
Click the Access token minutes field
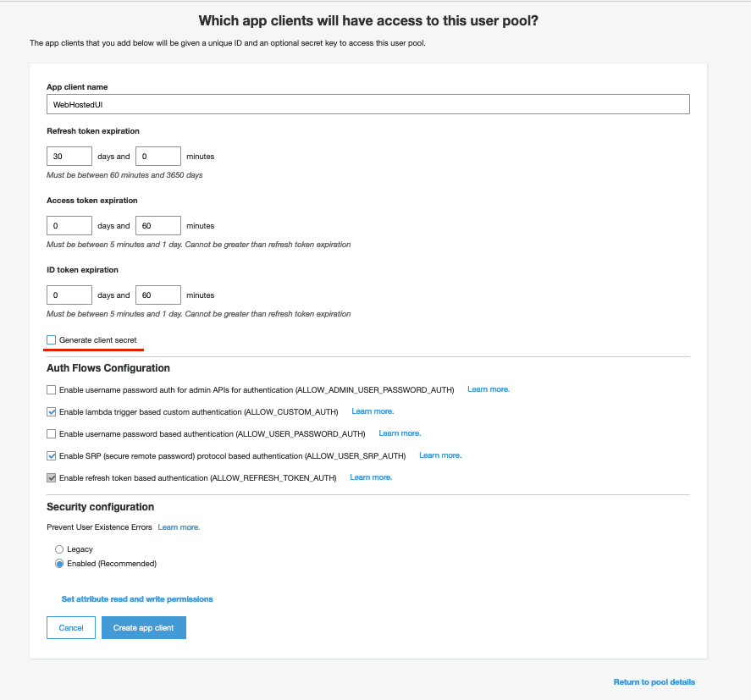click(x=158, y=226)
